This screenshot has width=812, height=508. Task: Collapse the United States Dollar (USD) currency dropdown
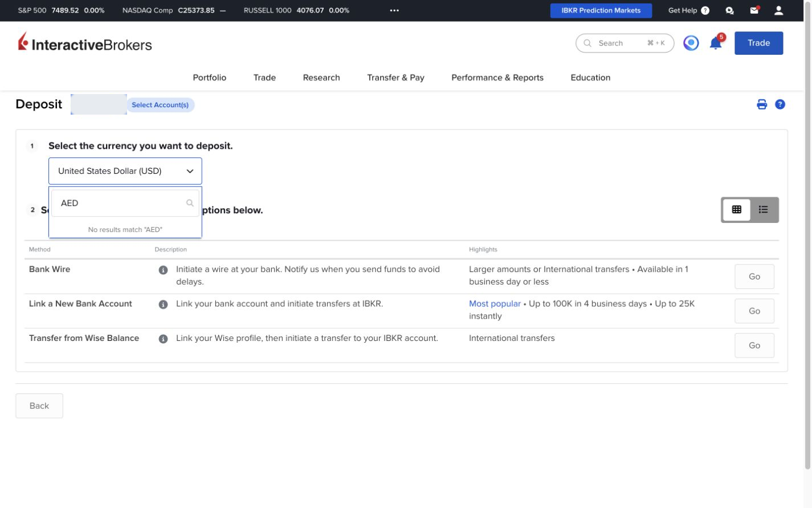pos(125,171)
